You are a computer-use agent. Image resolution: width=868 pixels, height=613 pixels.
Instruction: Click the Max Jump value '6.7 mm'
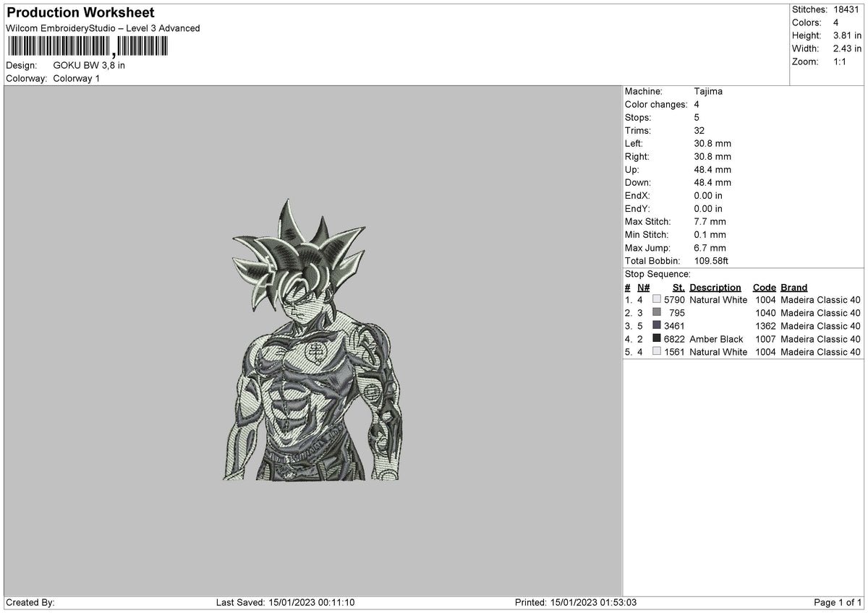(x=710, y=248)
